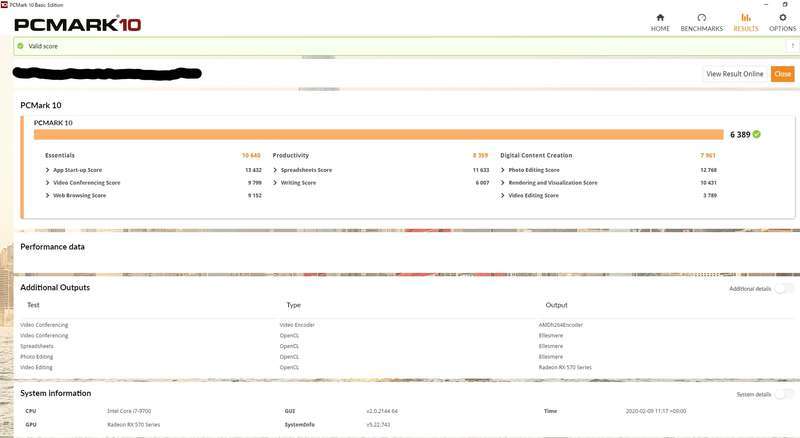Click the Spreadsheets test row
Viewport: 800px width, 438px height.
37,346
